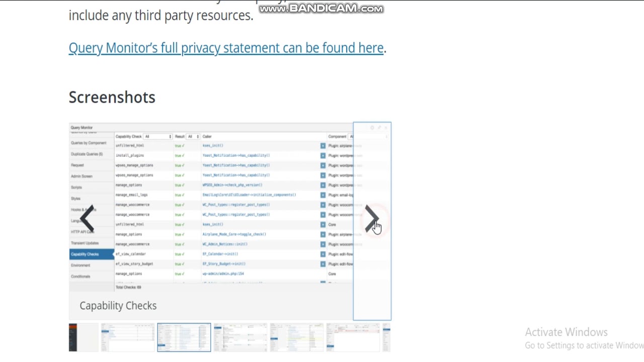Select the highlighted Capability Checks thumbnail

pos(184,337)
